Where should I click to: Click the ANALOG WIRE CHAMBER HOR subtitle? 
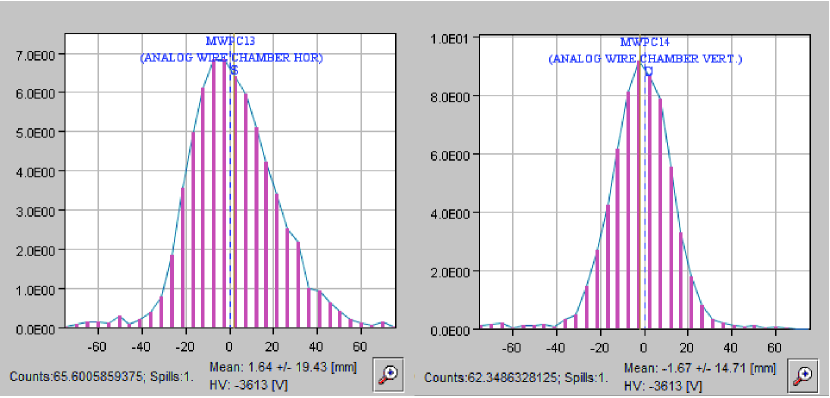click(x=231, y=58)
